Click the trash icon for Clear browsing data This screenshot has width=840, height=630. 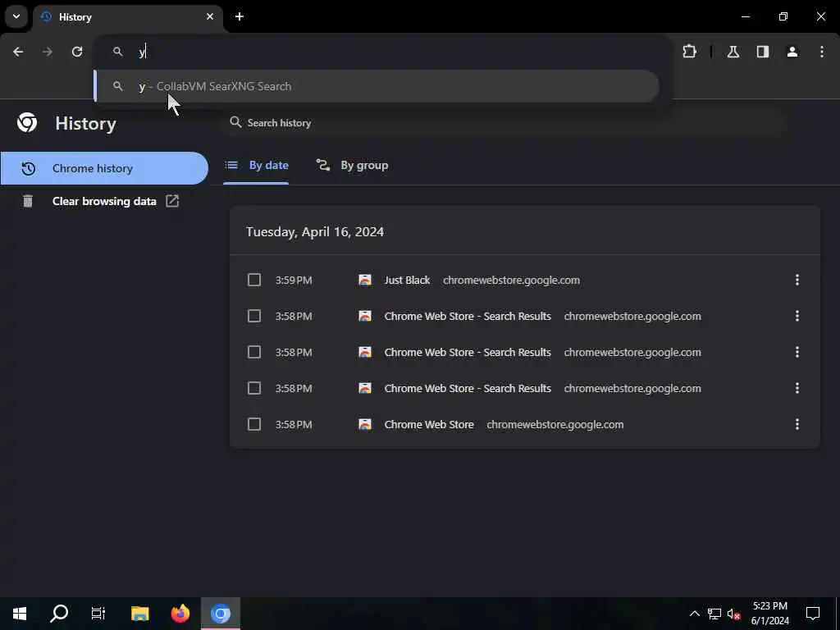[x=28, y=202]
